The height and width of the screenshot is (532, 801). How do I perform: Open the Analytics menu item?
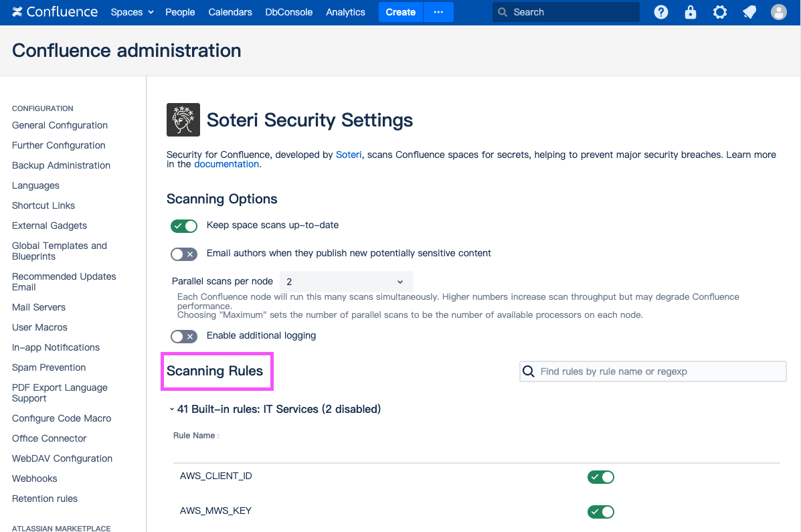click(345, 12)
